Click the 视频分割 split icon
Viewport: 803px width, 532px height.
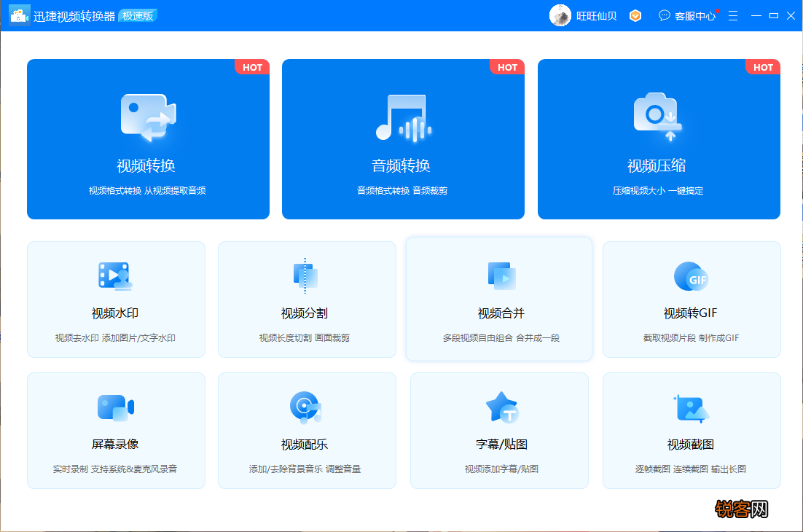pyautogui.click(x=305, y=276)
